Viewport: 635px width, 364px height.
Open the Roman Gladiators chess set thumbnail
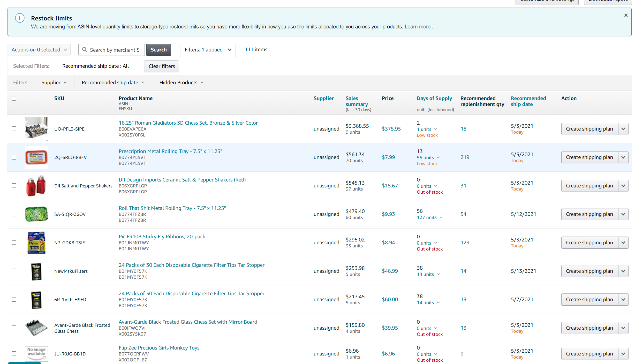[36, 129]
